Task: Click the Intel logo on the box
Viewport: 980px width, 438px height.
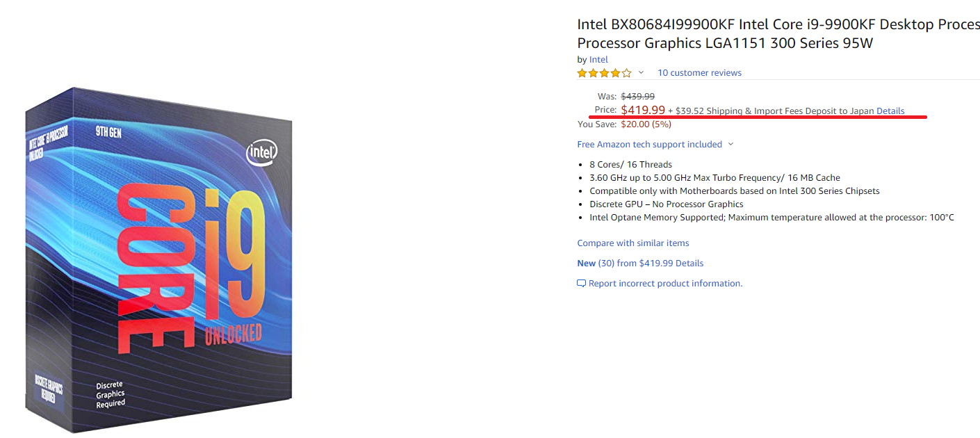Action: pyautogui.click(x=261, y=152)
